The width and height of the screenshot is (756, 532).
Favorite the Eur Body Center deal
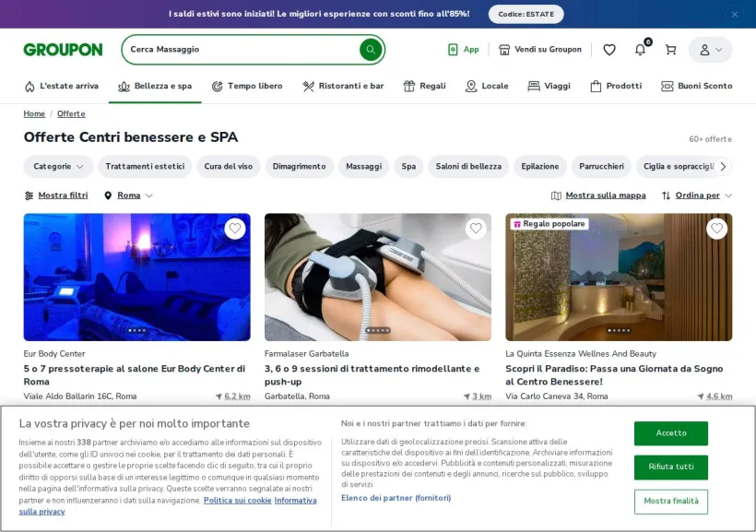point(235,228)
